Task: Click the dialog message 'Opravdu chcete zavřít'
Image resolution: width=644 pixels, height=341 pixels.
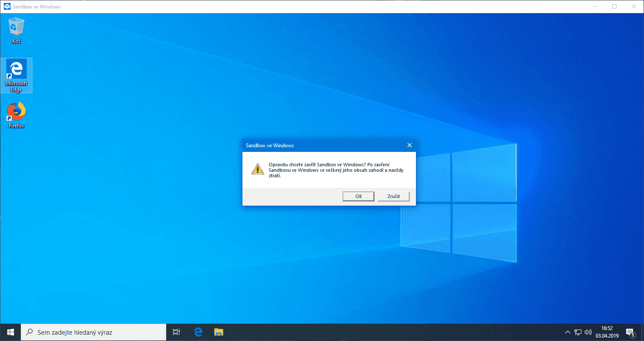Action: click(x=336, y=170)
